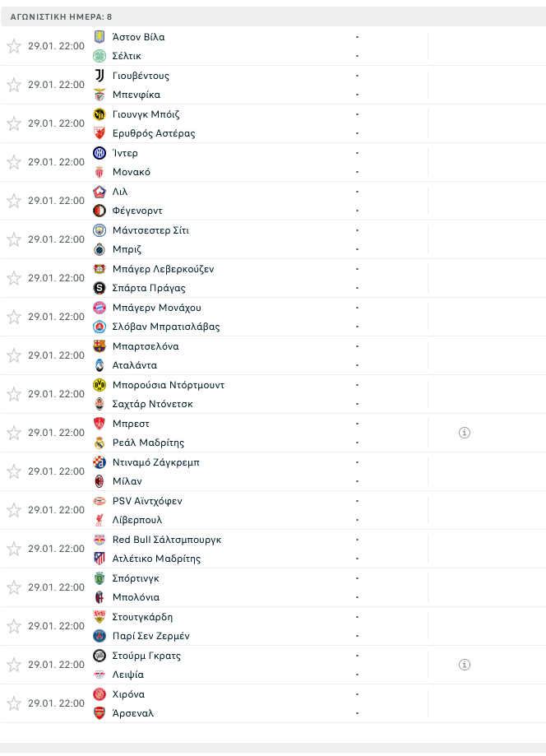Click the Λίβερπουλ club crest

pyautogui.click(x=99, y=520)
